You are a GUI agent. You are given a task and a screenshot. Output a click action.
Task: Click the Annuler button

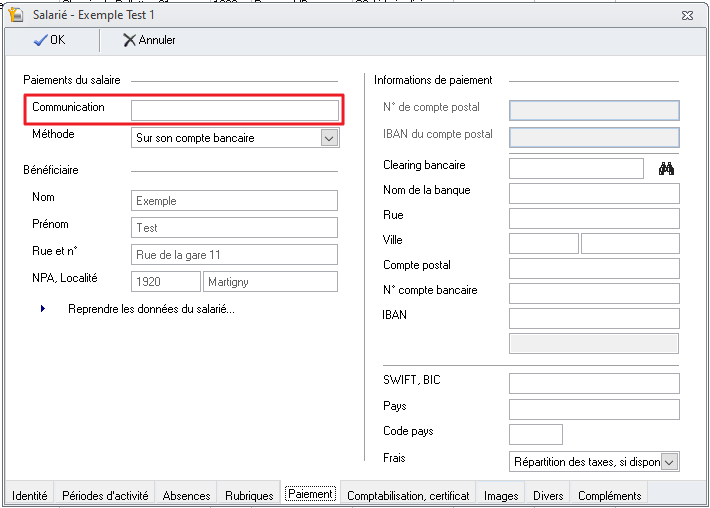pyautogui.click(x=149, y=40)
